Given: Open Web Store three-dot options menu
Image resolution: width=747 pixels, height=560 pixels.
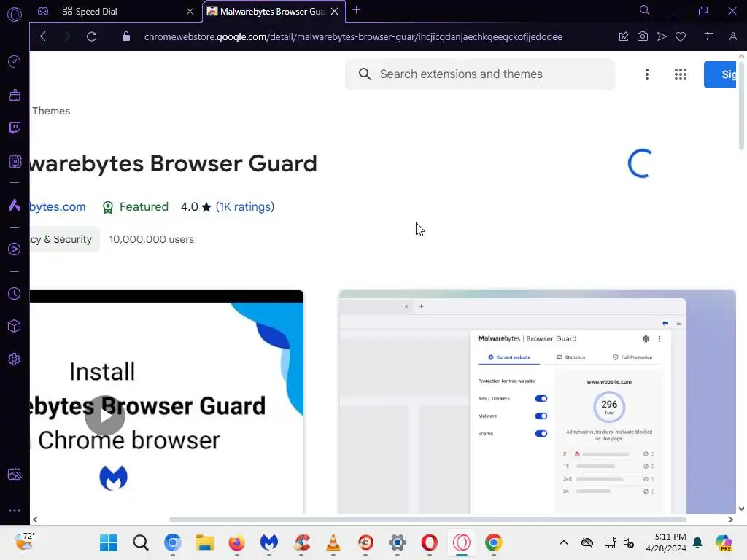Looking at the screenshot, I should tap(647, 74).
